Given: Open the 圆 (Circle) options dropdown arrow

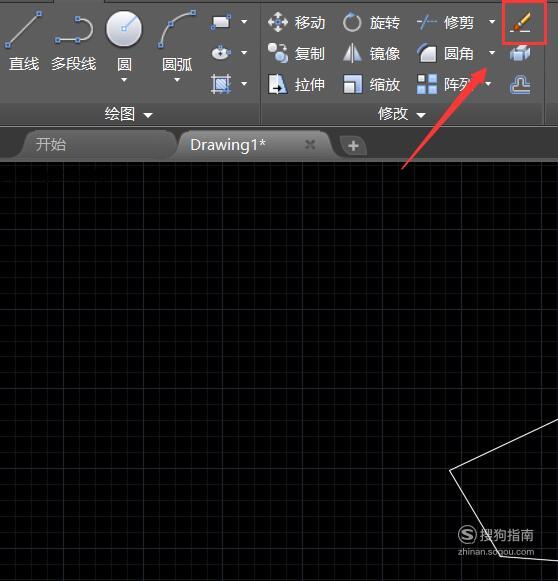Looking at the screenshot, I should pyautogui.click(x=124, y=80).
